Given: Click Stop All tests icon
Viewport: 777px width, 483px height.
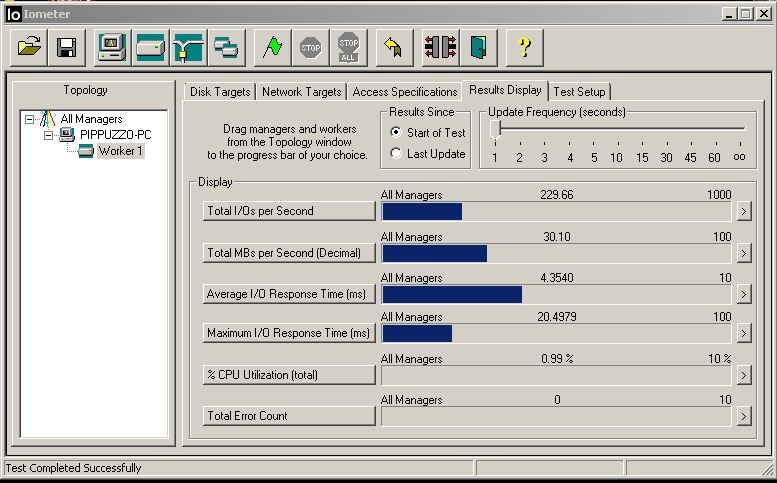Looking at the screenshot, I should tap(349, 48).
